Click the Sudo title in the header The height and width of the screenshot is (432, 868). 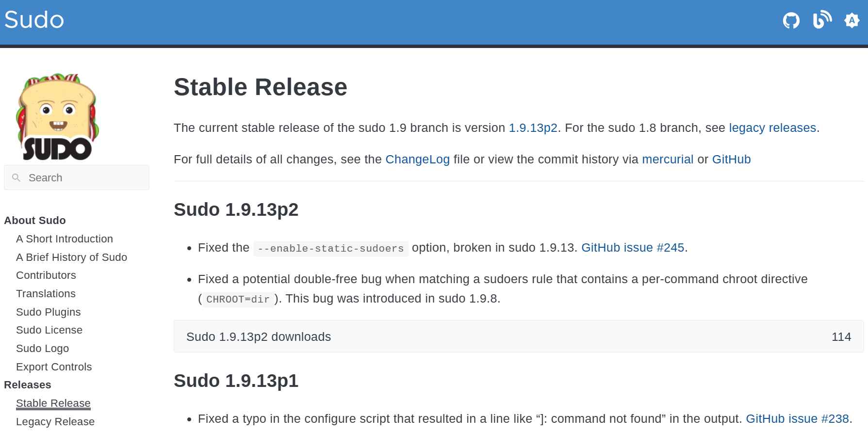point(33,19)
